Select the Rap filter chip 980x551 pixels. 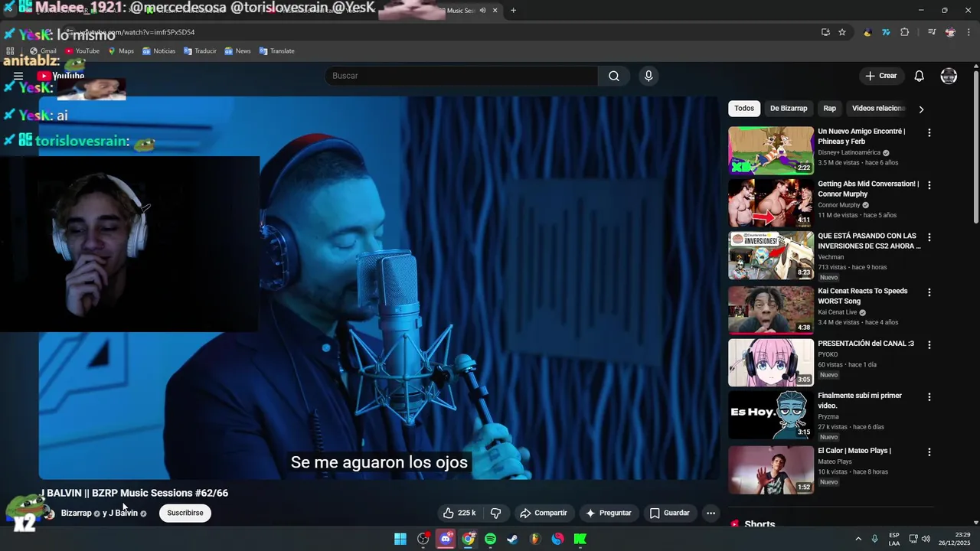(830, 108)
